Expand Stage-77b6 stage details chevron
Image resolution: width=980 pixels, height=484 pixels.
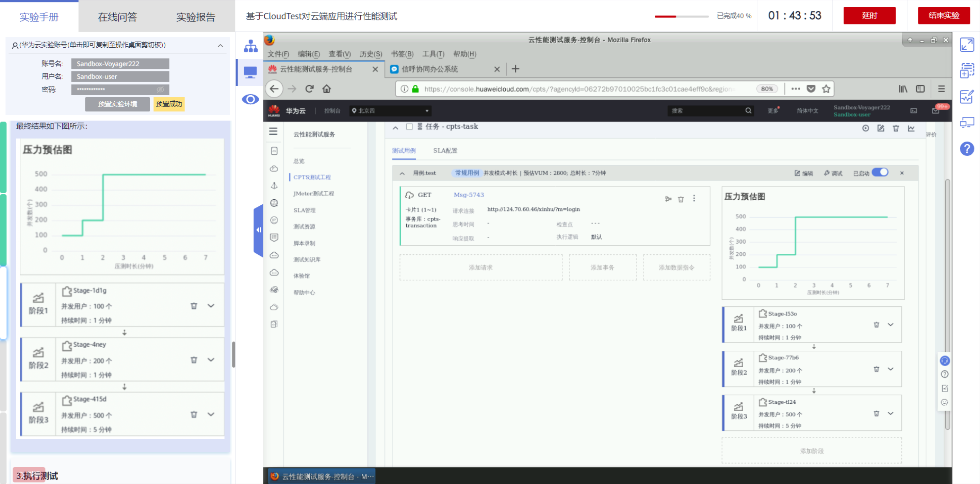[x=891, y=369]
